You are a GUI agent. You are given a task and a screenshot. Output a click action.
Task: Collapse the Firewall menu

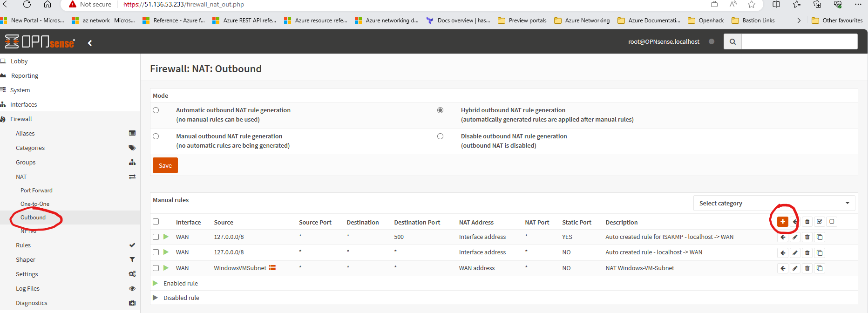pos(70,119)
